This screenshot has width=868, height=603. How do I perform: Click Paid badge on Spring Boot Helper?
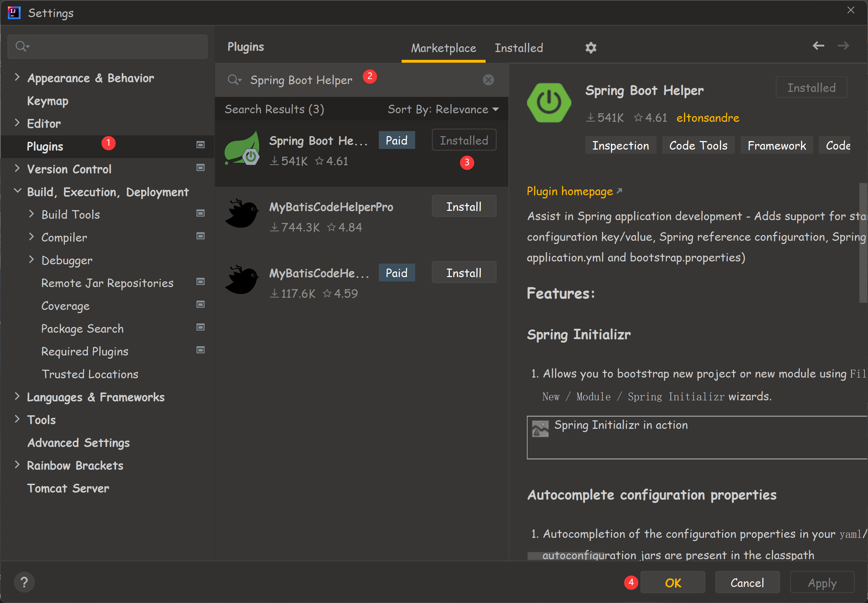pos(396,140)
